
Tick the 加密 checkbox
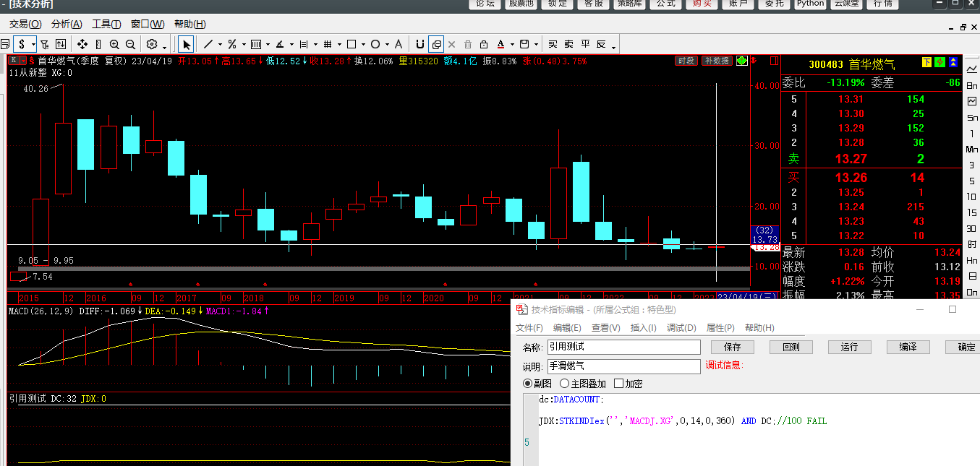(x=618, y=384)
